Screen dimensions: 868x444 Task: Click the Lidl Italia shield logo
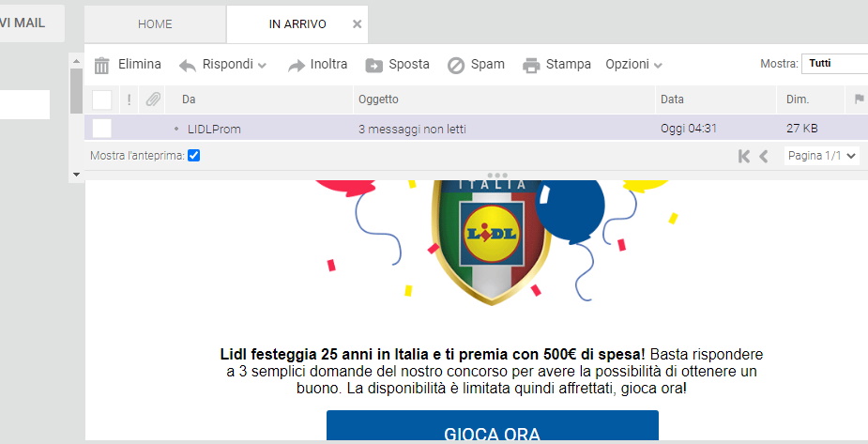pyautogui.click(x=492, y=242)
